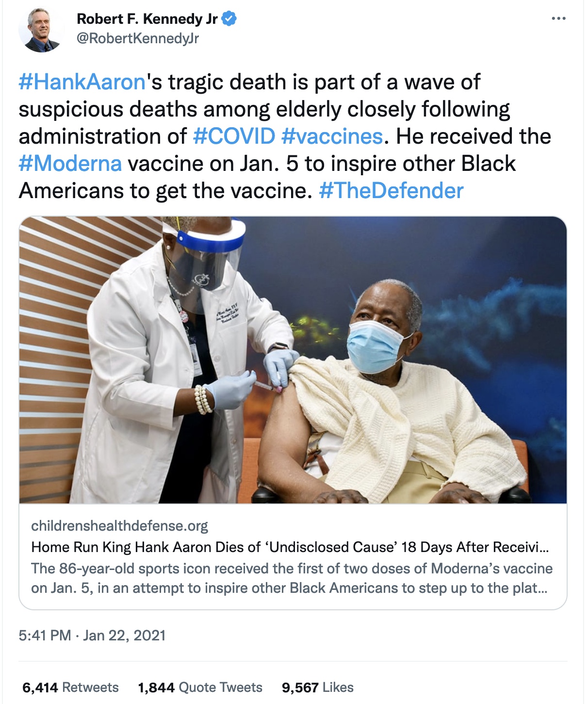The image size is (588, 704).
Task: Click the article description about the 86-year-old
Action: [x=292, y=578]
